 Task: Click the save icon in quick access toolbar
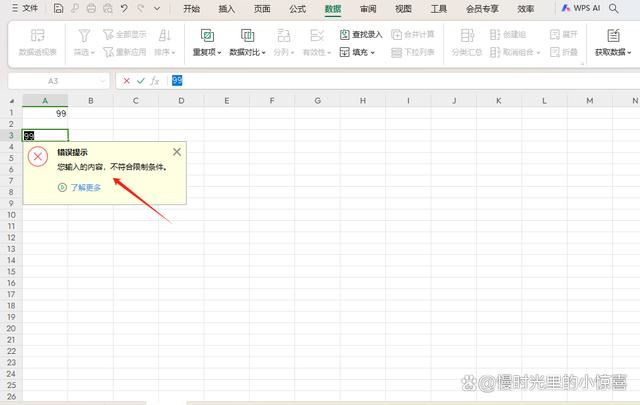click(59, 8)
